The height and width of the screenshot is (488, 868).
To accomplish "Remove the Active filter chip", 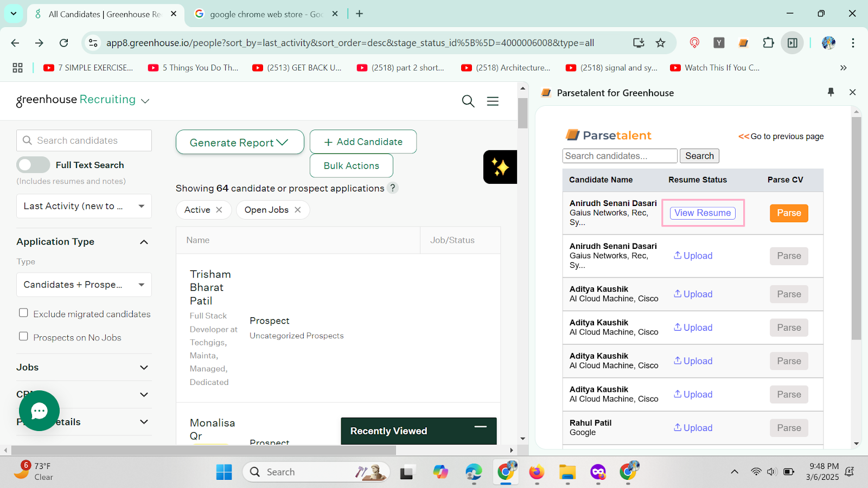I will point(219,210).
